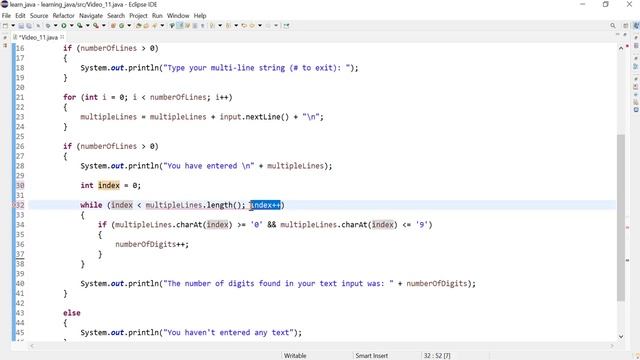Toggle Show Whitespace Characters icon
The height and width of the screenshot is (360, 640).
point(202,25)
